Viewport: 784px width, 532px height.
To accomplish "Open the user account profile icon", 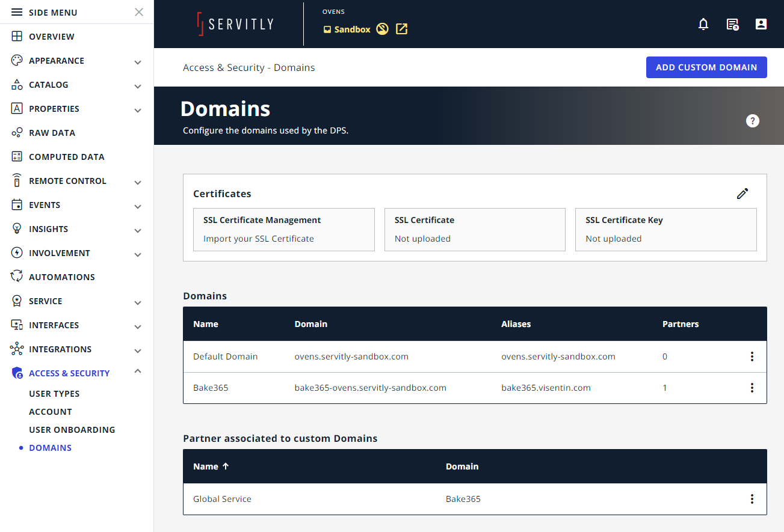I will coord(761,24).
